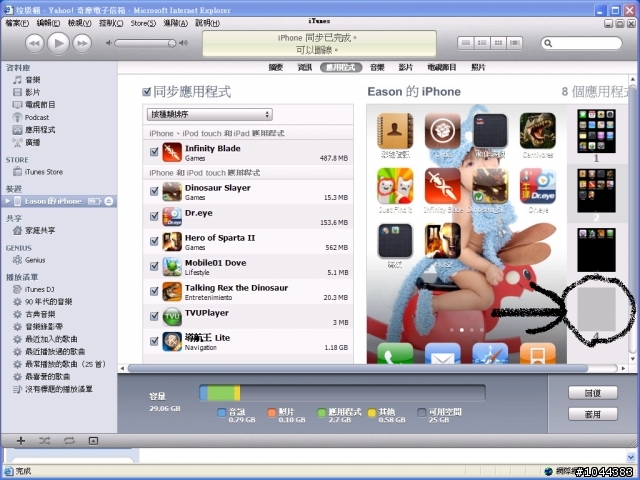
Task: Click the Contacts icon on home screen
Action: [395, 131]
